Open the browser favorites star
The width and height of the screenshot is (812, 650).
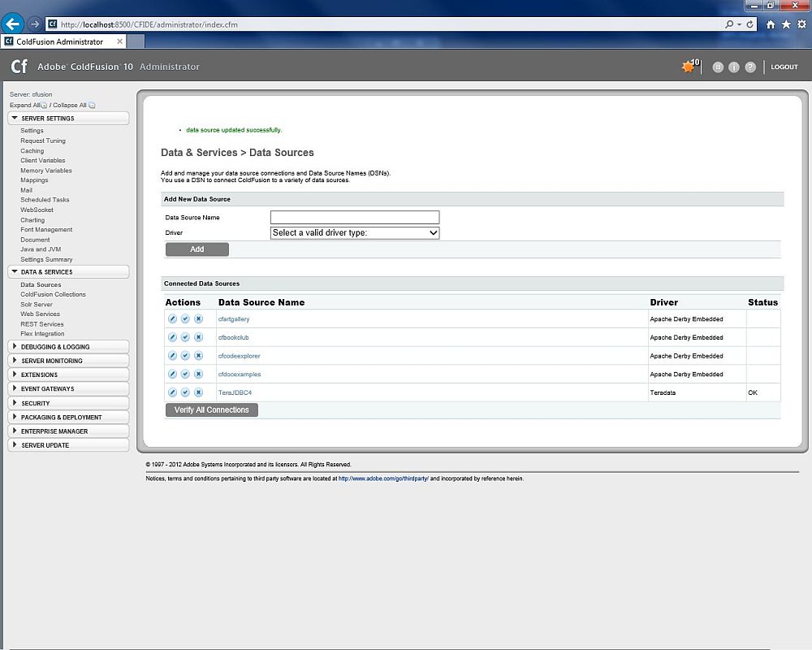pos(786,24)
